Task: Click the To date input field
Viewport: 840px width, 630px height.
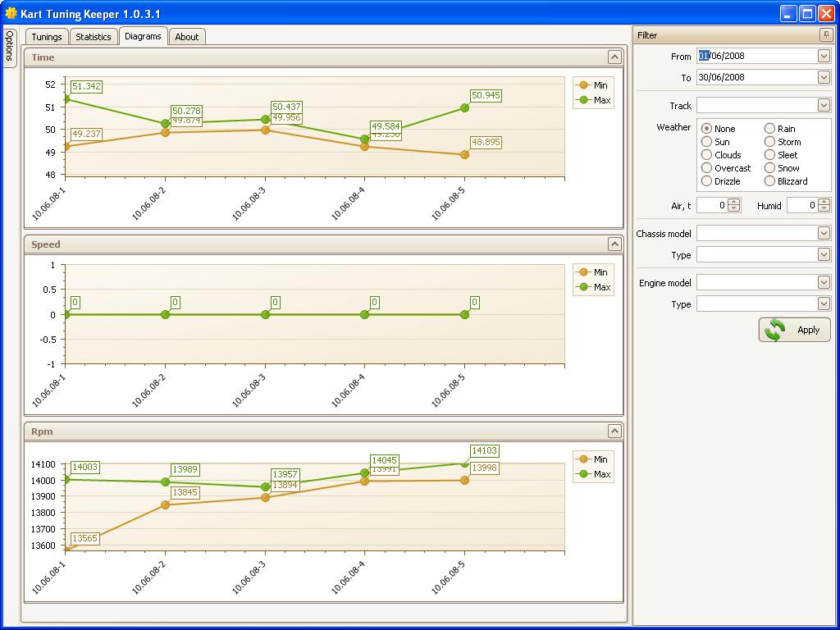Action: [x=755, y=77]
